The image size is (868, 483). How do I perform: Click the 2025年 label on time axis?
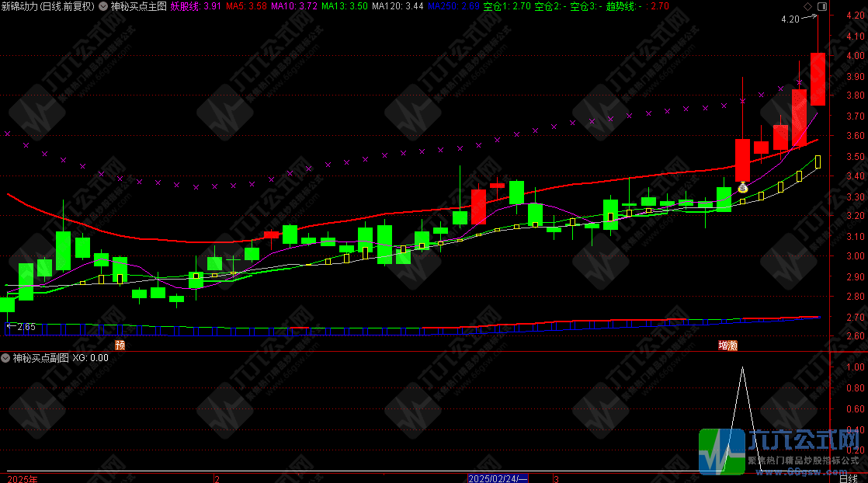22,478
